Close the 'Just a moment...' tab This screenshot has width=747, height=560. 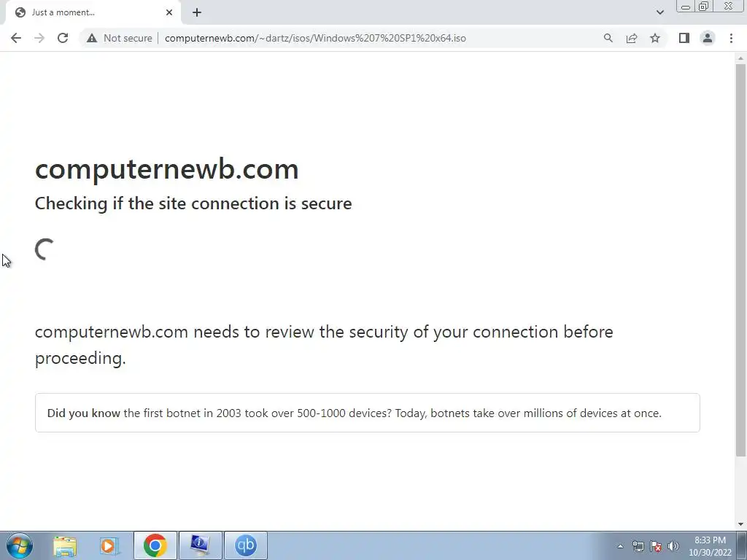click(x=169, y=12)
